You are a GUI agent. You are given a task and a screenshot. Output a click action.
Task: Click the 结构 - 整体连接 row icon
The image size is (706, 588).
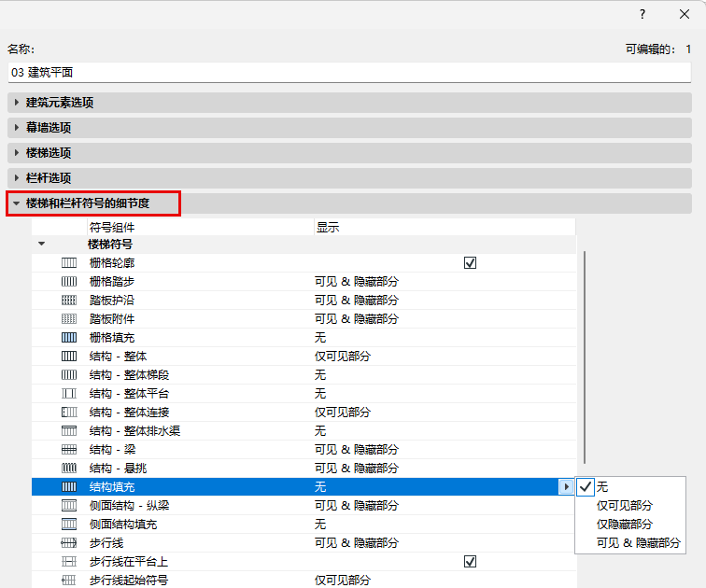[69, 413]
